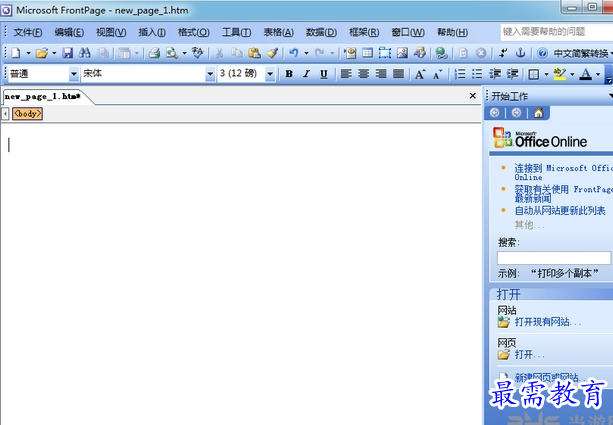Toggle Align Right
Image resolution: width=613 pixels, height=425 pixels.
pos(381,74)
